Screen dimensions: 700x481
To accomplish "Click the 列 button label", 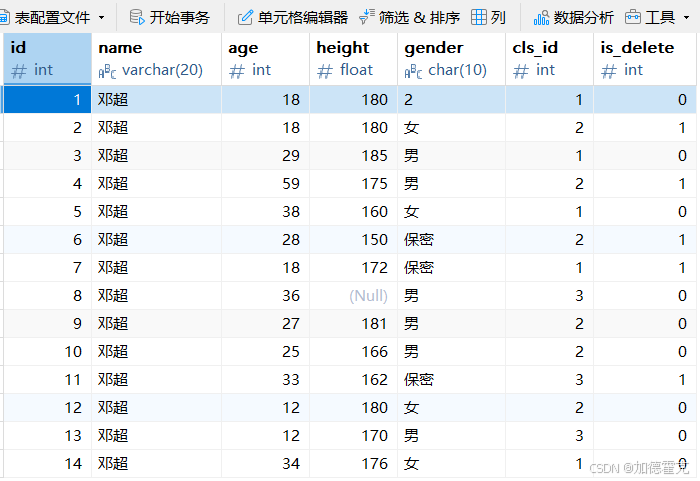I will point(498,17).
